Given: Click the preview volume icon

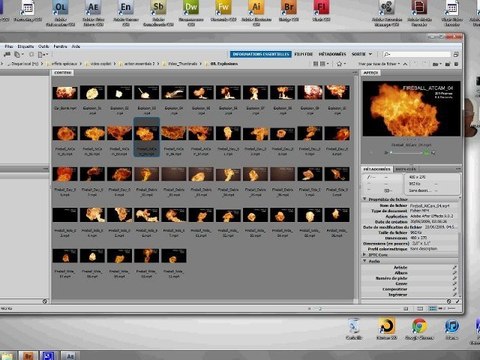Looking at the screenshot, I should coord(433,153).
